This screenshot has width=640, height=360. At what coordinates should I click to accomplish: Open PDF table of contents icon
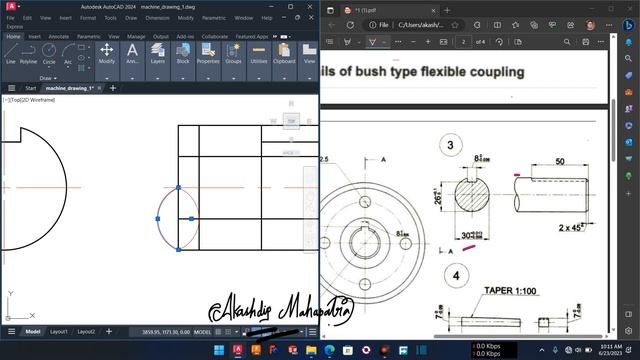click(x=329, y=42)
